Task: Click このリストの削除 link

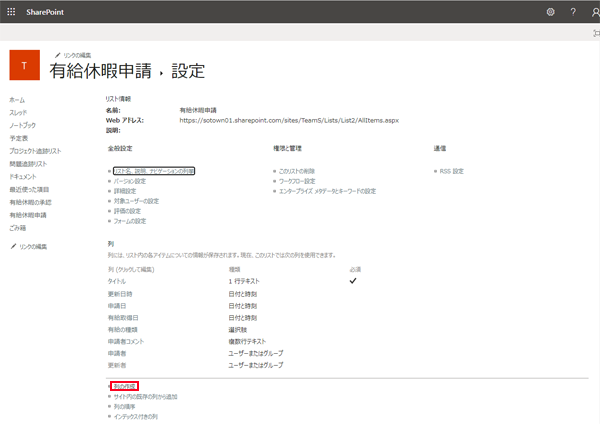Action: click(x=297, y=171)
